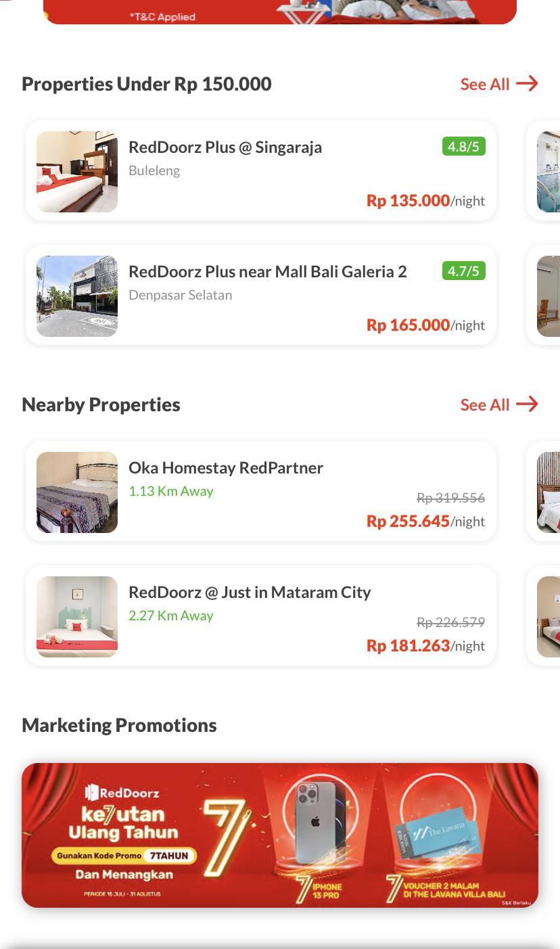Open RedDoorz @ Just in Mataram City photo
Viewport: 560px width, 949px height.
77,617
